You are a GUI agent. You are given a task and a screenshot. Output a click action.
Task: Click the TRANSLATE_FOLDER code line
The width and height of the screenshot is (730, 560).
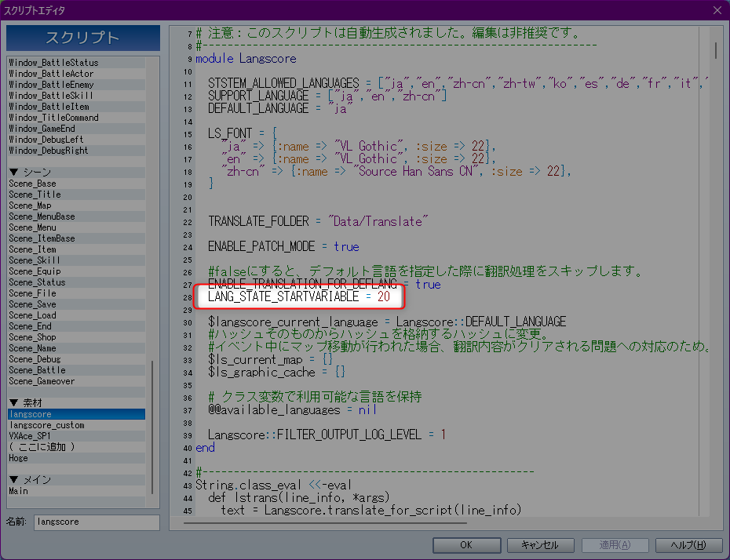318,221
